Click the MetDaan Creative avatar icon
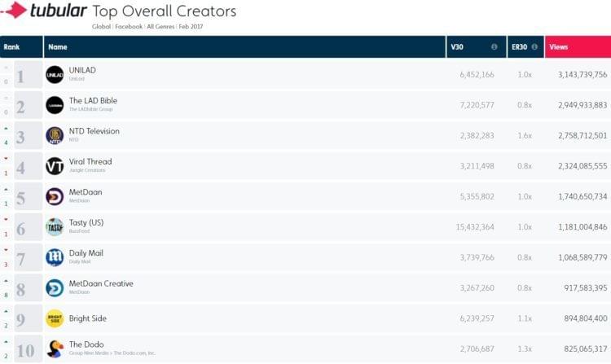 pyautogui.click(x=55, y=288)
